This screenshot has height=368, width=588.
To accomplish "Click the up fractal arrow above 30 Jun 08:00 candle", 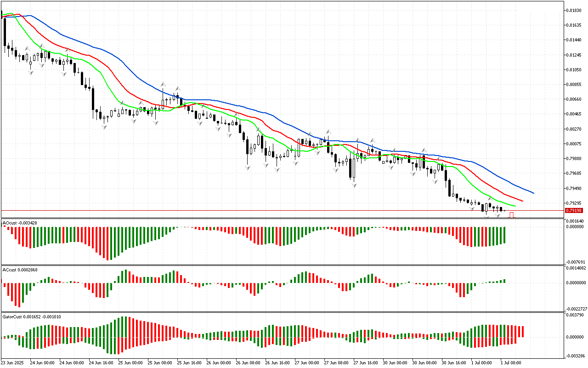I will pyautogui.click(x=424, y=150).
